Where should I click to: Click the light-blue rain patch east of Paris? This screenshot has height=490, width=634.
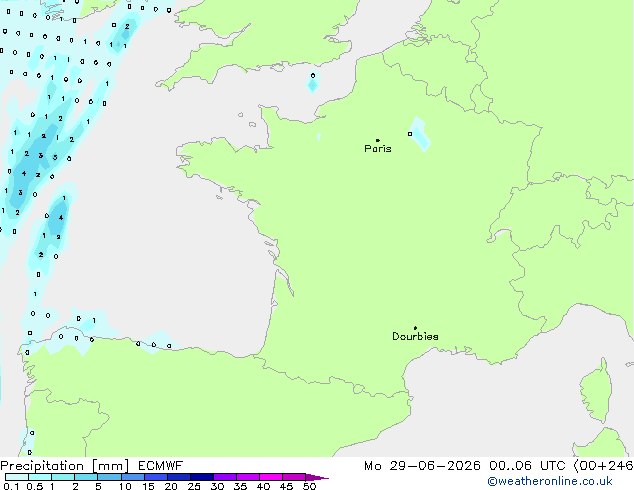(419, 135)
